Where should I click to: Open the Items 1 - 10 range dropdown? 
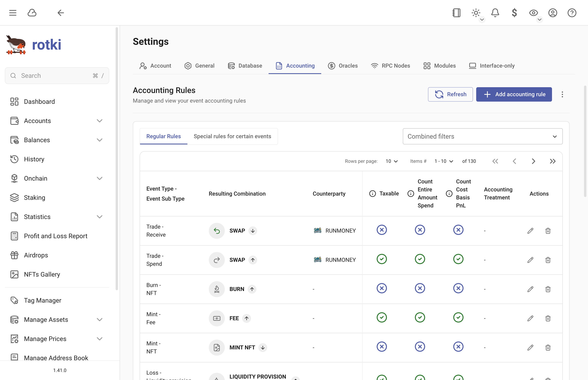[x=444, y=161]
